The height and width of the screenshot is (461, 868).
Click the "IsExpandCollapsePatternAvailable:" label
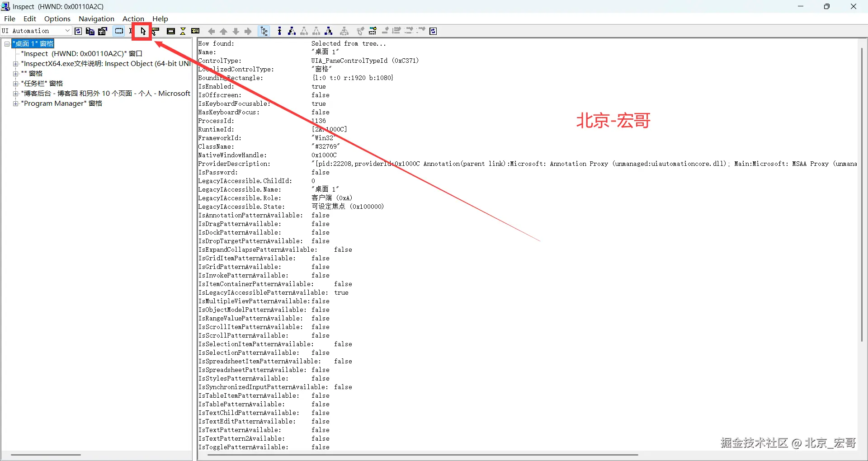click(x=258, y=250)
